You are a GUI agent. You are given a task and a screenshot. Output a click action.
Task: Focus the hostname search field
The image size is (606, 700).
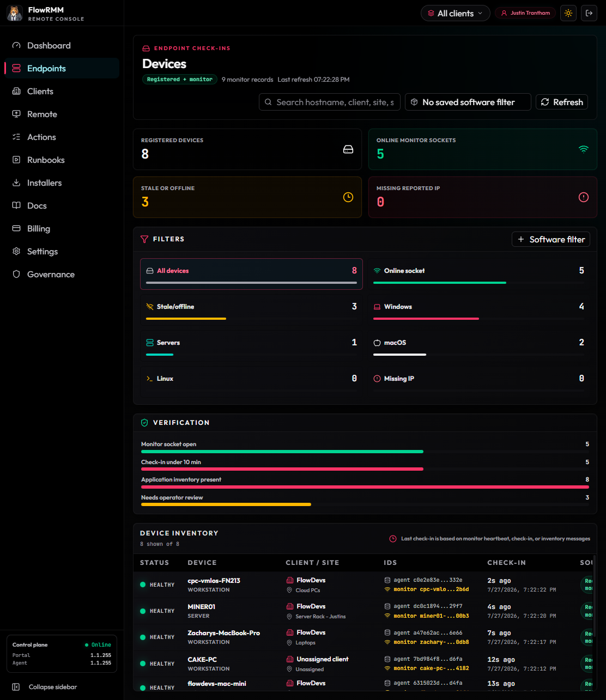click(330, 102)
